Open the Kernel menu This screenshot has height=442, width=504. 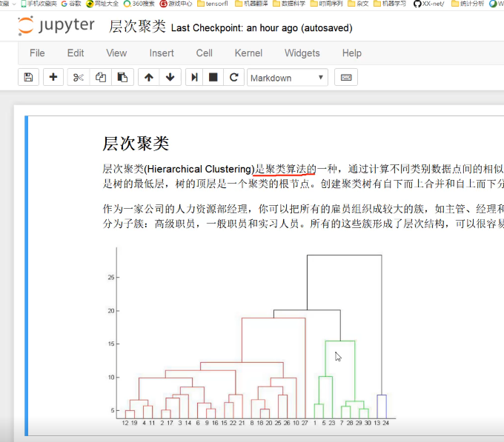pos(248,53)
